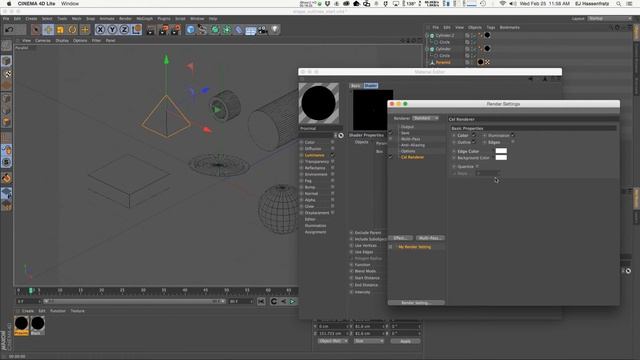Viewport: 640px width, 360px height.
Task: Open the File menu in main menu bar
Action: pyautogui.click(x=6, y=19)
